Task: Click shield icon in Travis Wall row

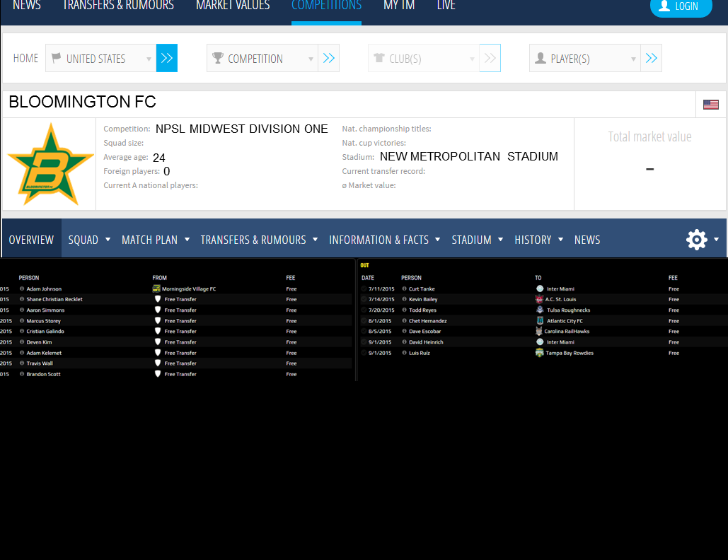Action: coord(158,363)
